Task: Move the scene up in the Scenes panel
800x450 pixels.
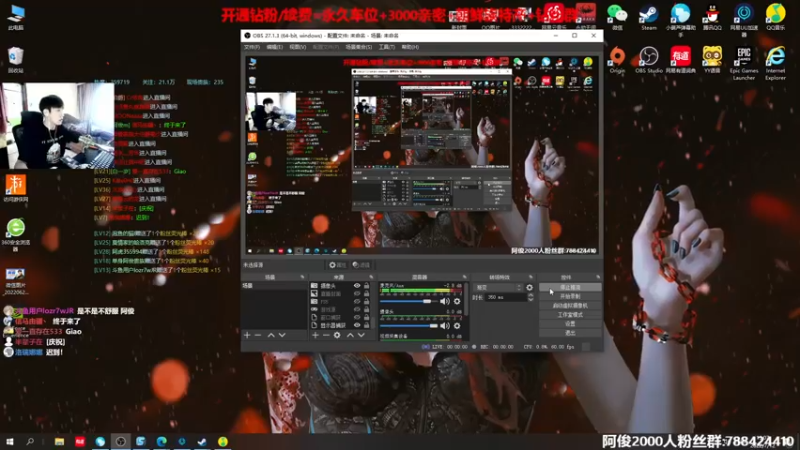Action: coord(271,335)
